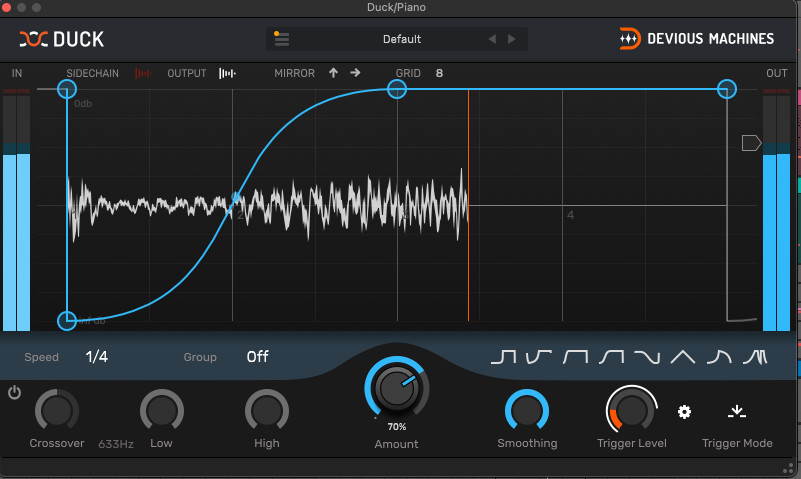The width and height of the screenshot is (801, 479).
Task: Select the top-right curve node
Action: pos(727,89)
